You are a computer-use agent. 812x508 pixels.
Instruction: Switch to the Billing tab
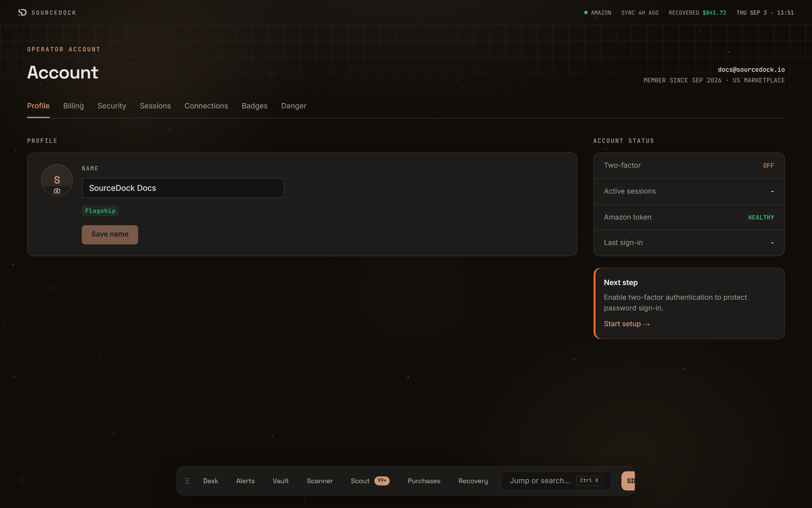click(x=74, y=106)
